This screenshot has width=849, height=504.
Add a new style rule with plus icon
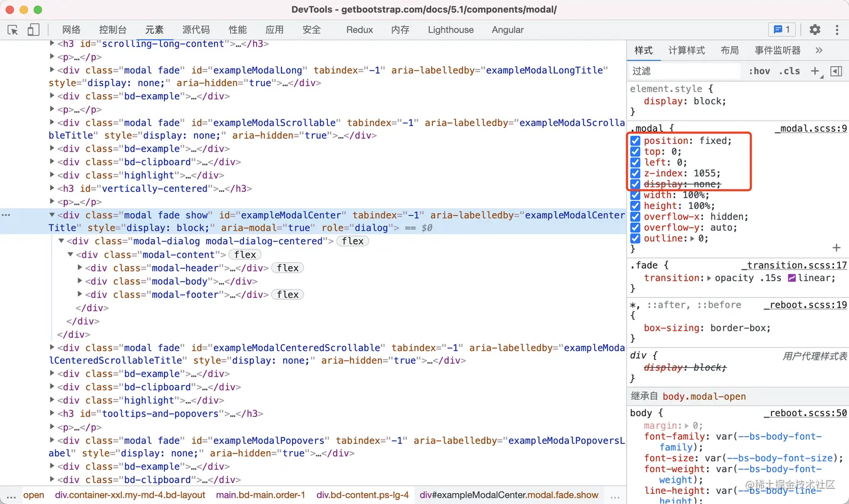(x=815, y=71)
